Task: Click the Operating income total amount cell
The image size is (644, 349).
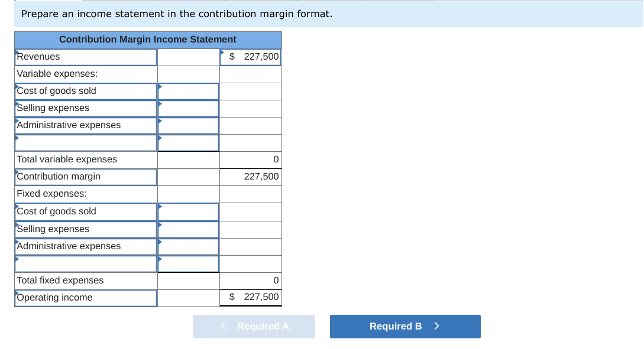Action: point(250,298)
